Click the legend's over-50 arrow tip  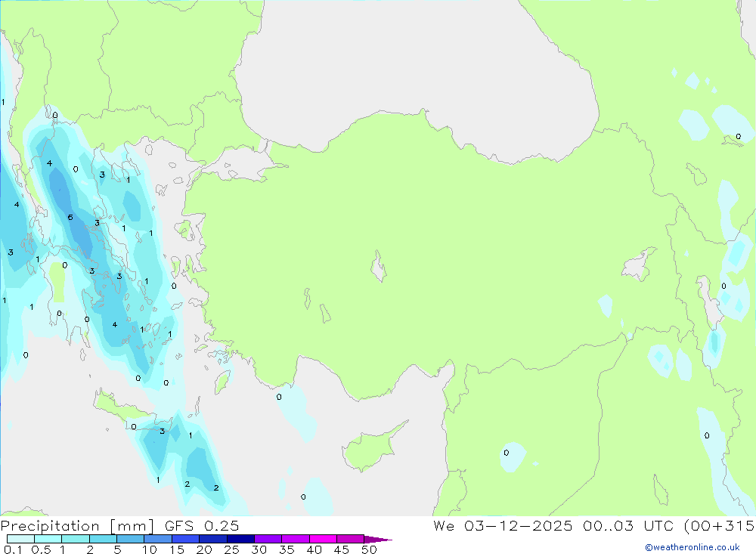(x=377, y=539)
